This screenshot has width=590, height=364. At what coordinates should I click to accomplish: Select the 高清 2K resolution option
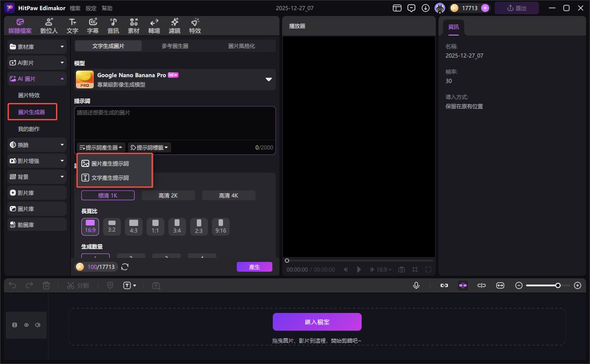[x=168, y=195]
